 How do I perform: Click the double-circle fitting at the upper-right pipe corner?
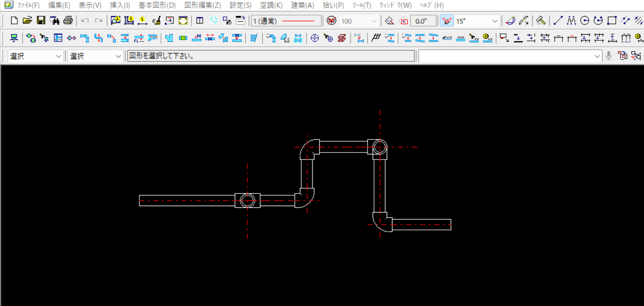coord(380,147)
